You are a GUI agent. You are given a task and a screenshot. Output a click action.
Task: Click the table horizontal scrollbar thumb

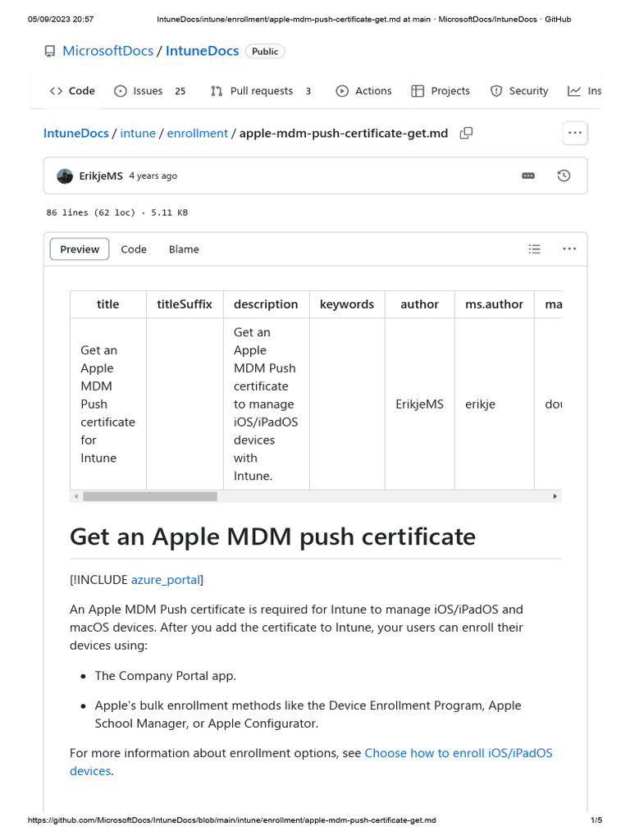coord(149,496)
